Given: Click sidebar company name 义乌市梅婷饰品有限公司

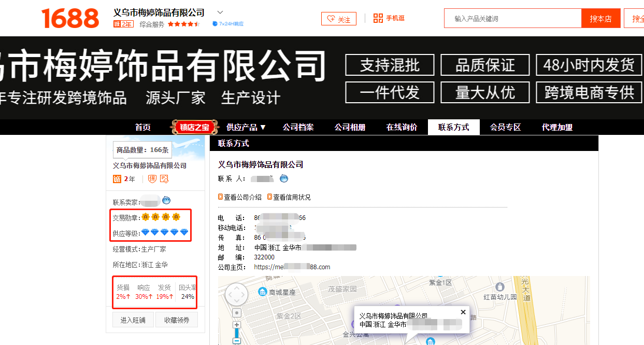Looking at the screenshot, I should pos(150,165).
